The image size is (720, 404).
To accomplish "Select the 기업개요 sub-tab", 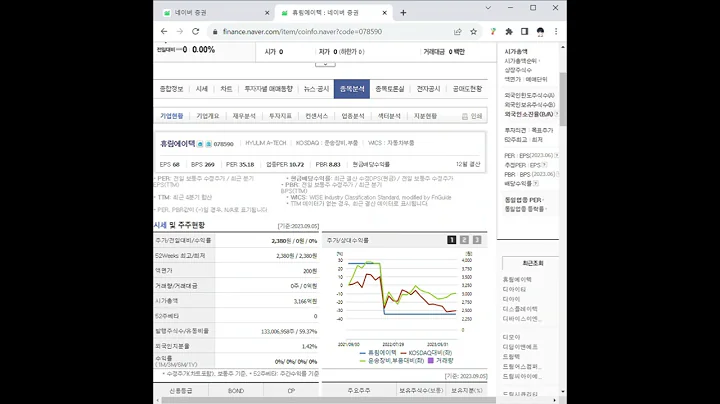I will tap(208, 116).
